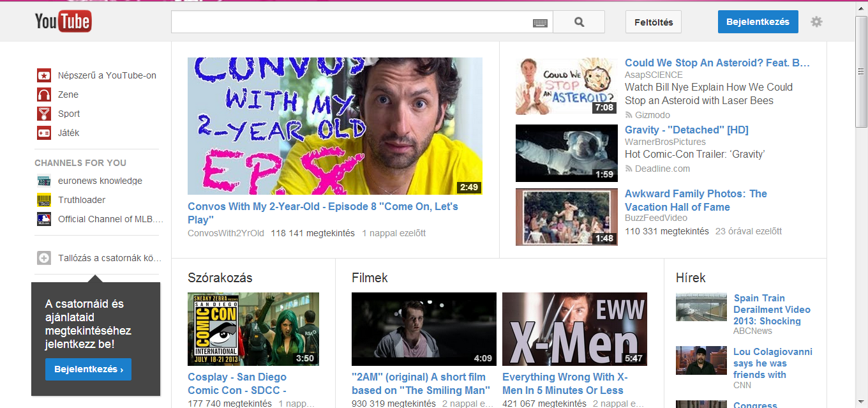This screenshot has width=868, height=408.
Task: Play the Comic Con cosplay thumbnail
Action: pos(253,329)
